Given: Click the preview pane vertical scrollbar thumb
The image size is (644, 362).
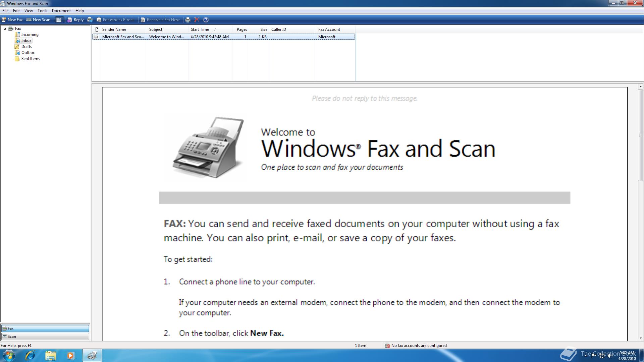Looking at the screenshot, I should pos(640,135).
